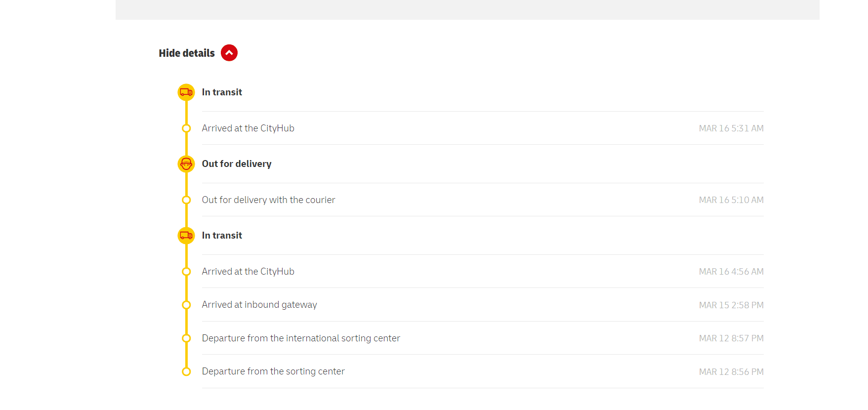Click Arrived at inbound gateway text
This screenshot has width=868, height=410.
click(x=259, y=305)
